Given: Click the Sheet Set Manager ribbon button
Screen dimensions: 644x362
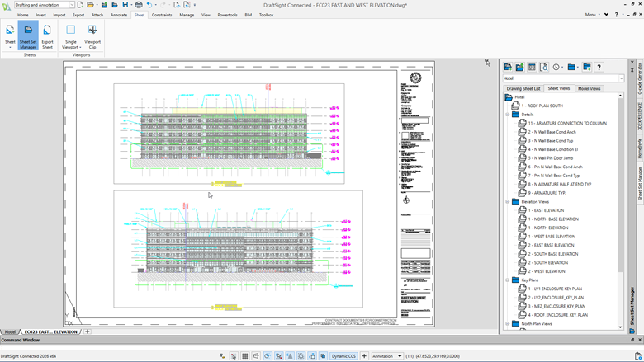Looking at the screenshot, I should (28, 35).
